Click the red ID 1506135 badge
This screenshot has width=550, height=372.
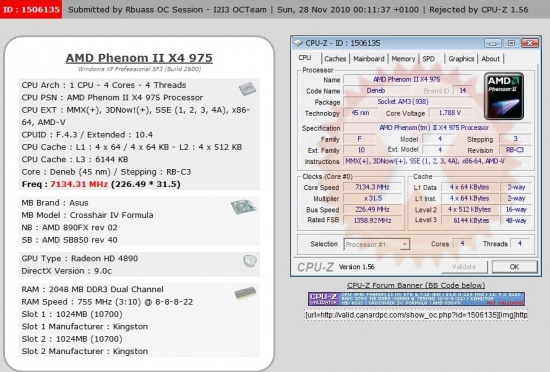click(x=31, y=9)
